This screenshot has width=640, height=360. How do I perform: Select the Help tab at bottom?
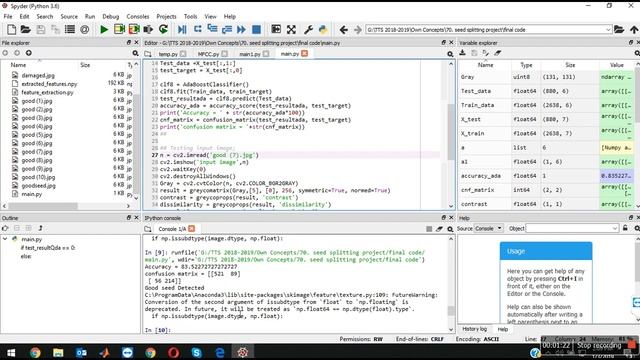click(503, 329)
